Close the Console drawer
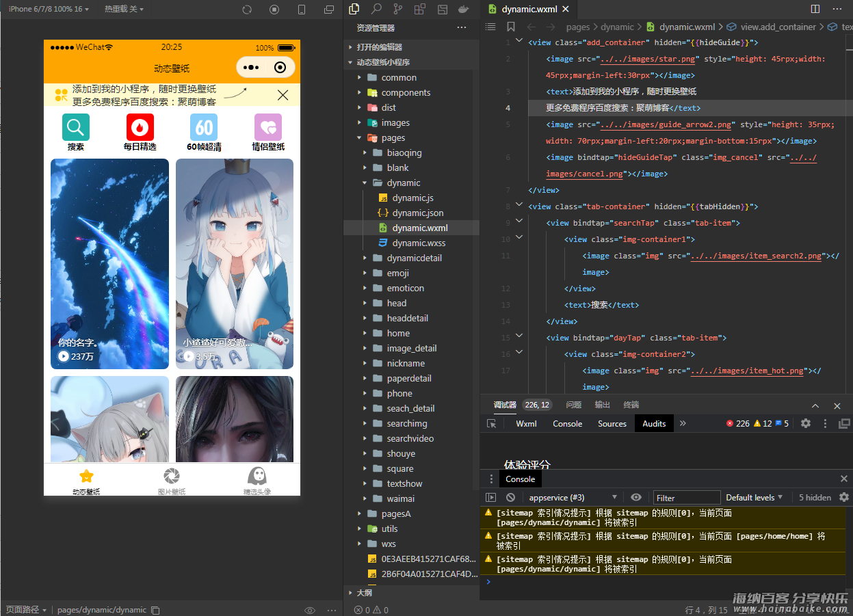This screenshot has width=853, height=616. [844, 479]
